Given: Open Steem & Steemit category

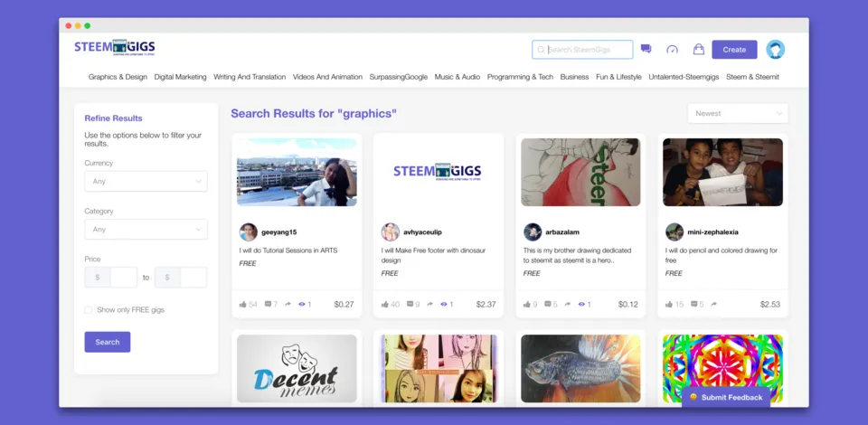Looking at the screenshot, I should pos(753,77).
